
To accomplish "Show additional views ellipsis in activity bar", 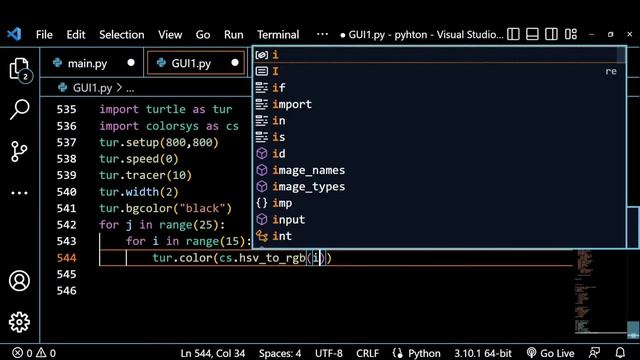I will (19, 193).
